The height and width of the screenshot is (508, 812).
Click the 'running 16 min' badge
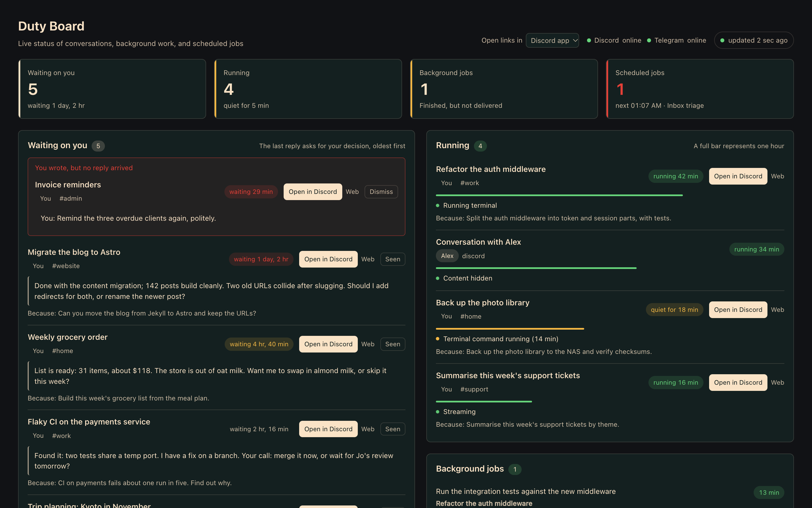coord(676,382)
